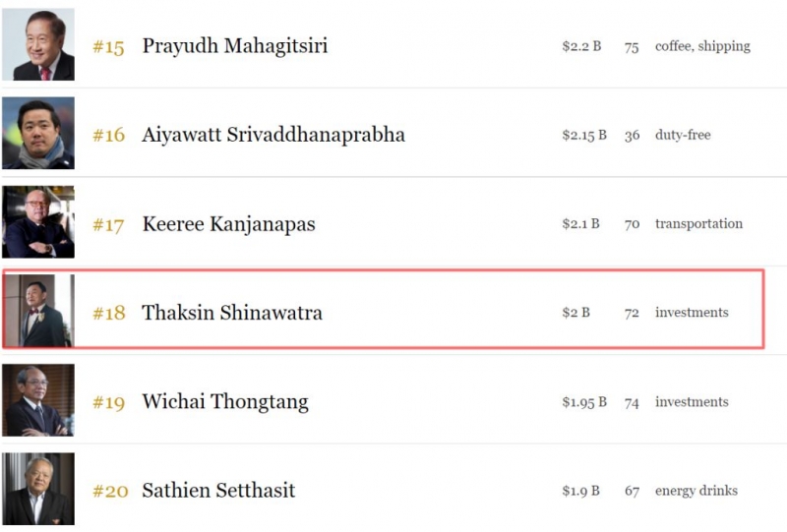Open the Prayudh Mahagitsiri name link
This screenshot has width=787, height=532.
(x=235, y=46)
